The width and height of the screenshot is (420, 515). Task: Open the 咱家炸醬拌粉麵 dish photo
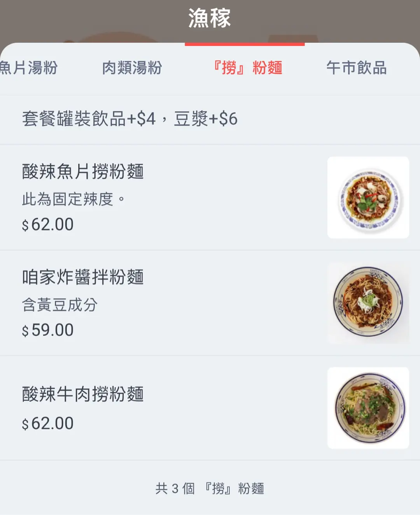pyautogui.click(x=368, y=303)
